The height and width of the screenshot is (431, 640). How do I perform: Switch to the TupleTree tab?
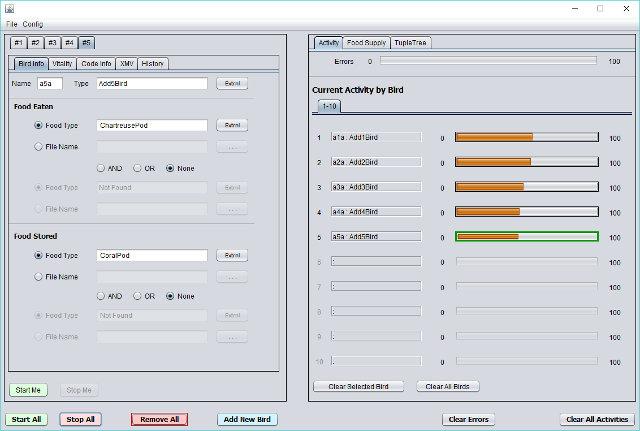click(x=411, y=42)
